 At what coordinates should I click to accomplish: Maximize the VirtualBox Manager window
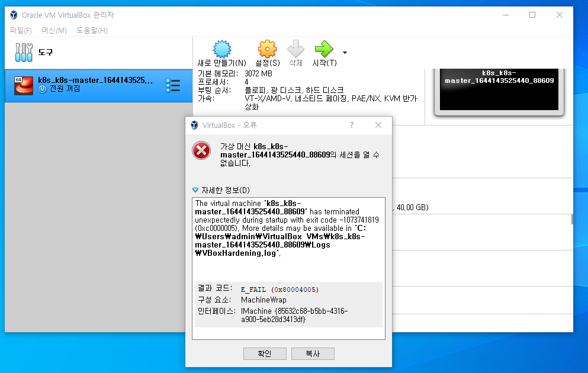(x=532, y=15)
